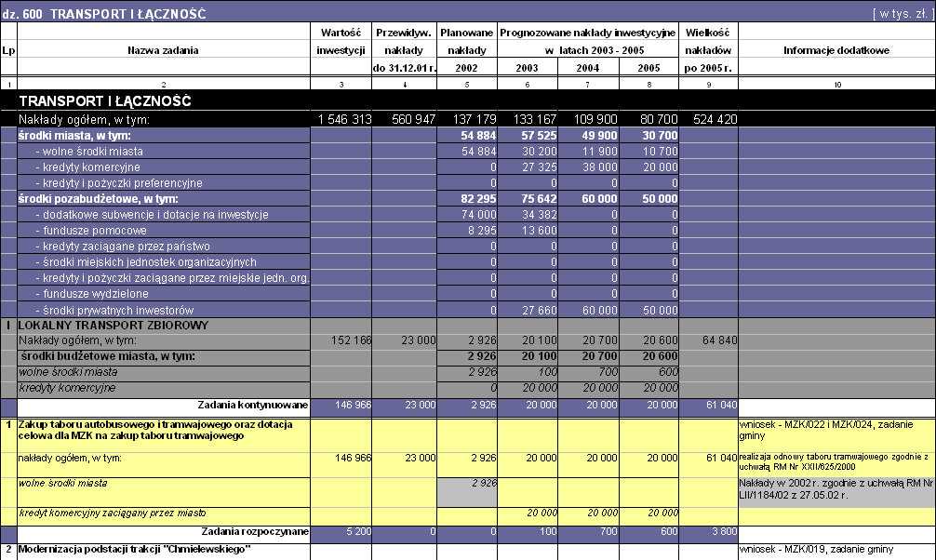The image size is (936, 560).
Task: Select the note 'wniosek - MZK/022 i MZK/024'
Action: (x=826, y=430)
